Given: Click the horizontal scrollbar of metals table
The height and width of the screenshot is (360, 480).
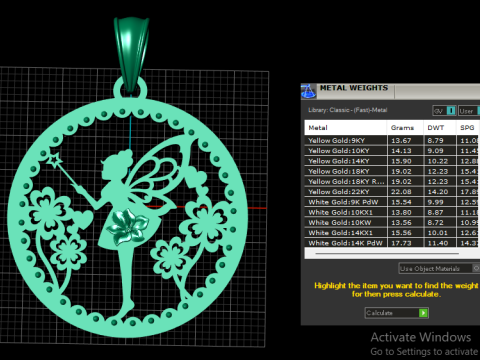Looking at the screenshot, I should (387, 254).
